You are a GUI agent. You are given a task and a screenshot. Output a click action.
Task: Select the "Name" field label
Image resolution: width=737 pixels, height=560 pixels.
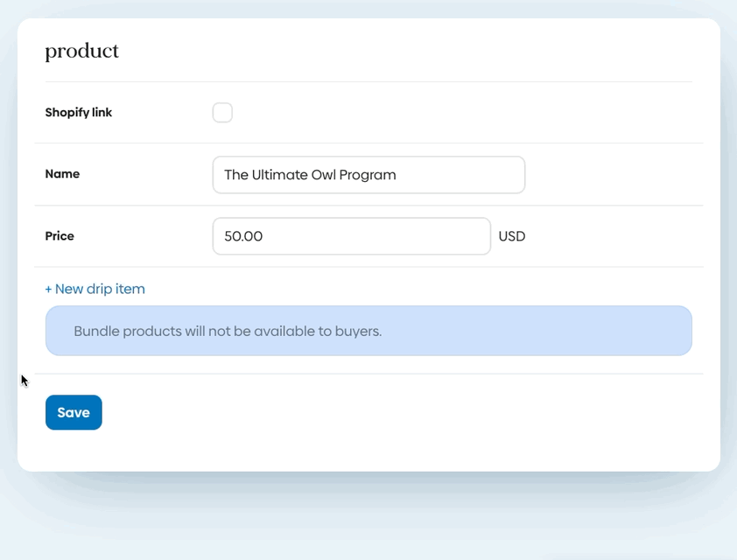[x=62, y=174]
